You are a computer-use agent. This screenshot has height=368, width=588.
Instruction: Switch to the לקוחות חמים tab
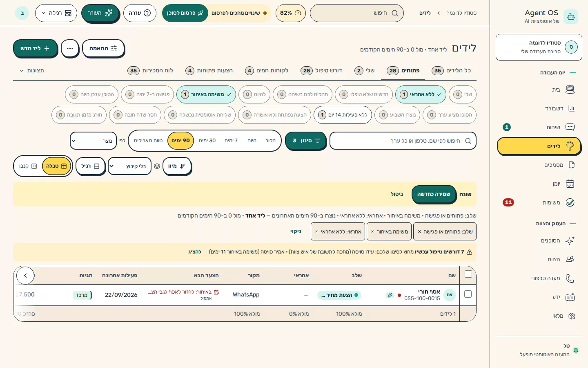point(267,70)
